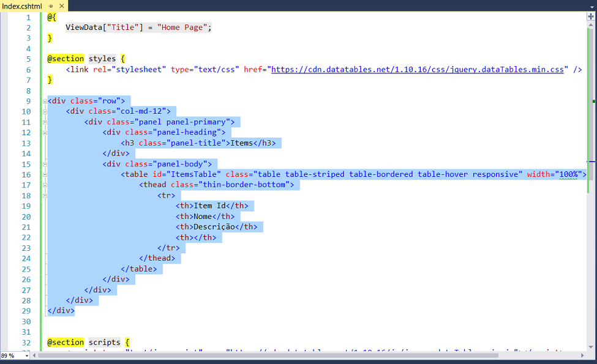Screen dimensions: 597x364
Task: Click the word "scripts" on line 32
Action: click(x=104, y=343)
